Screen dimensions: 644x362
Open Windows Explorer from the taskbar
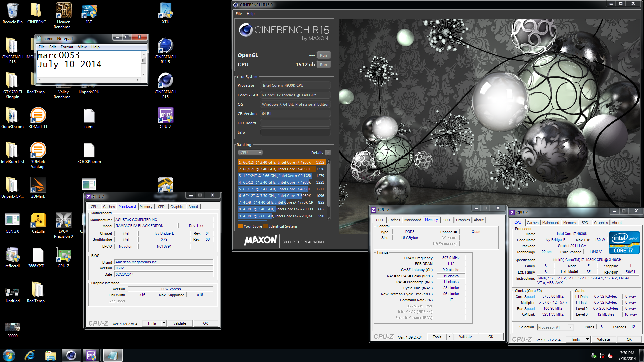click(x=50, y=355)
